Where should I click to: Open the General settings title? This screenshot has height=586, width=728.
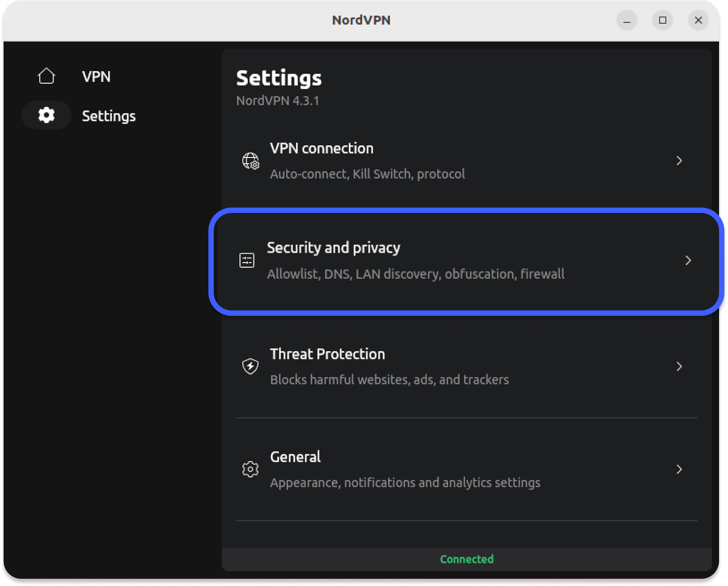(295, 457)
